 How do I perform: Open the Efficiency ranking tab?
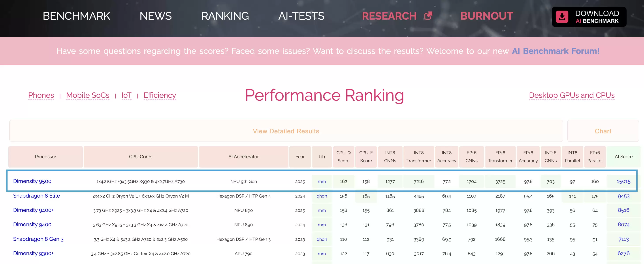[x=160, y=95]
